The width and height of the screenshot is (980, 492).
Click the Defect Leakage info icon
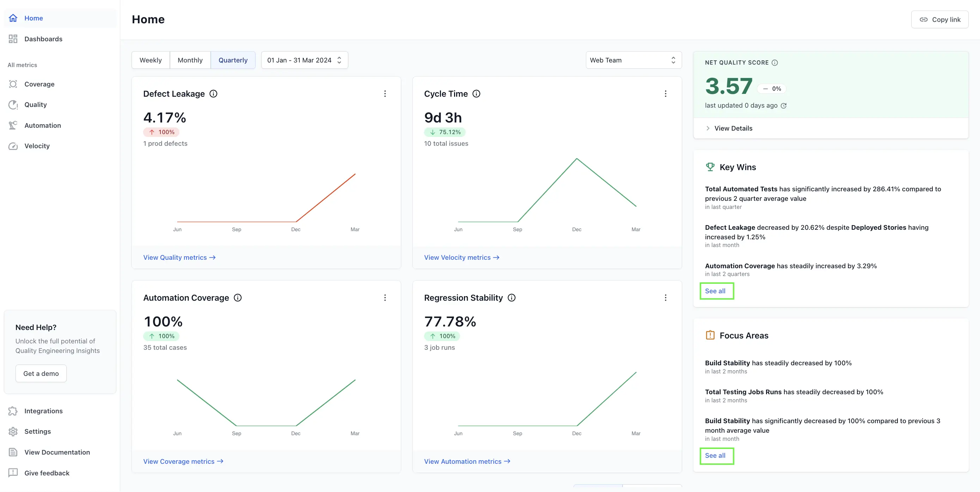[x=213, y=94]
